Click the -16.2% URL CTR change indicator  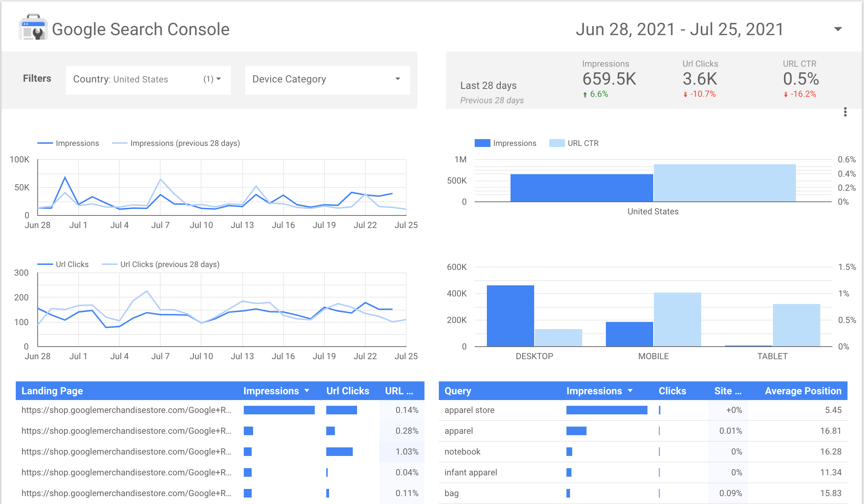(x=800, y=94)
